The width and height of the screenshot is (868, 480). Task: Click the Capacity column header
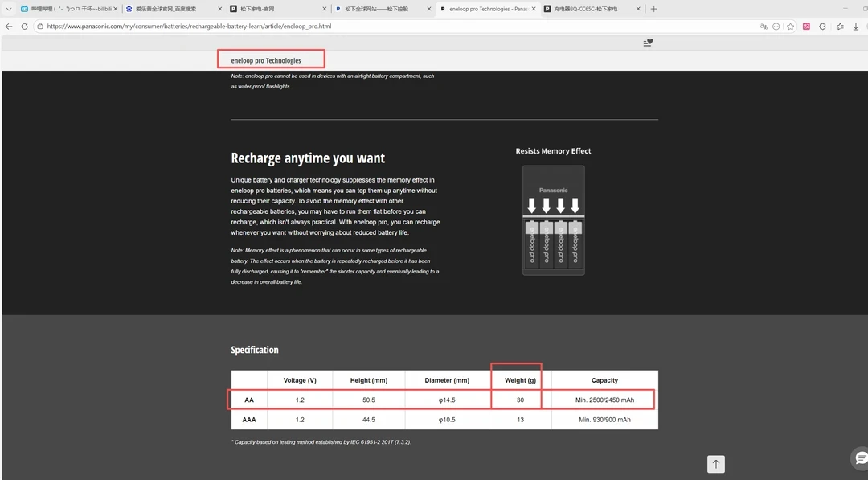604,380
